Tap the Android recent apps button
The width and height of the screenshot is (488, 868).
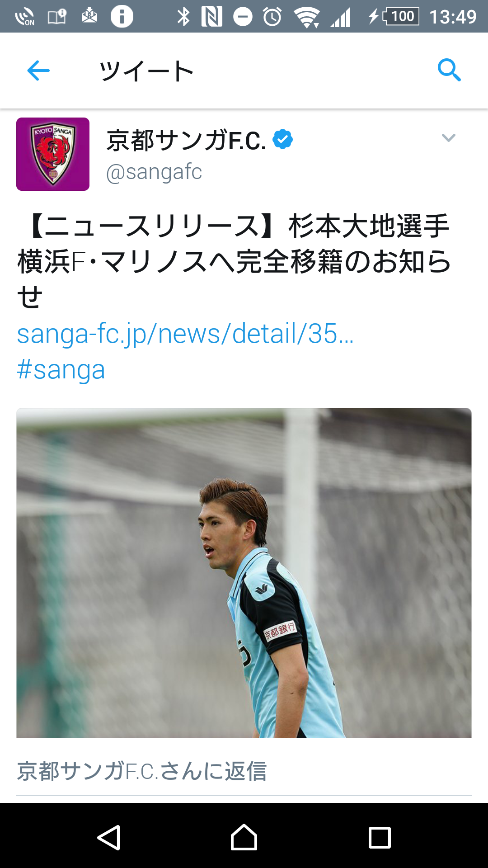point(380,838)
